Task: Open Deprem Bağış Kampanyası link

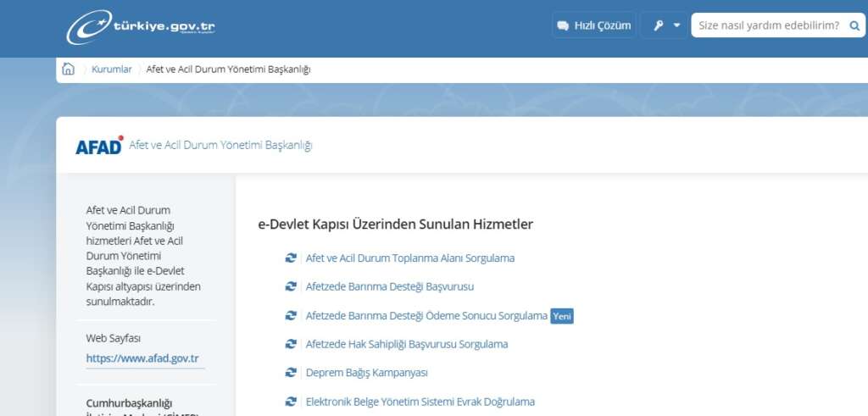Action: tap(367, 373)
